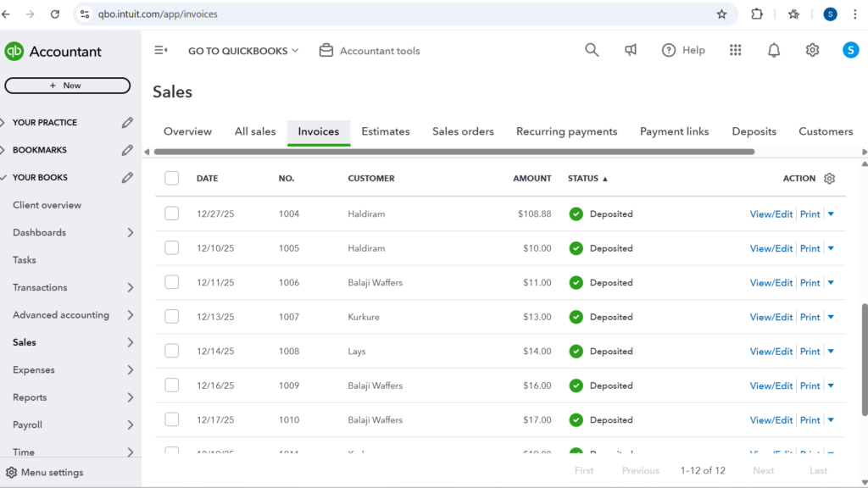This screenshot has width=868, height=488.
Task: Switch to the All sales tab
Action: pyautogui.click(x=255, y=131)
